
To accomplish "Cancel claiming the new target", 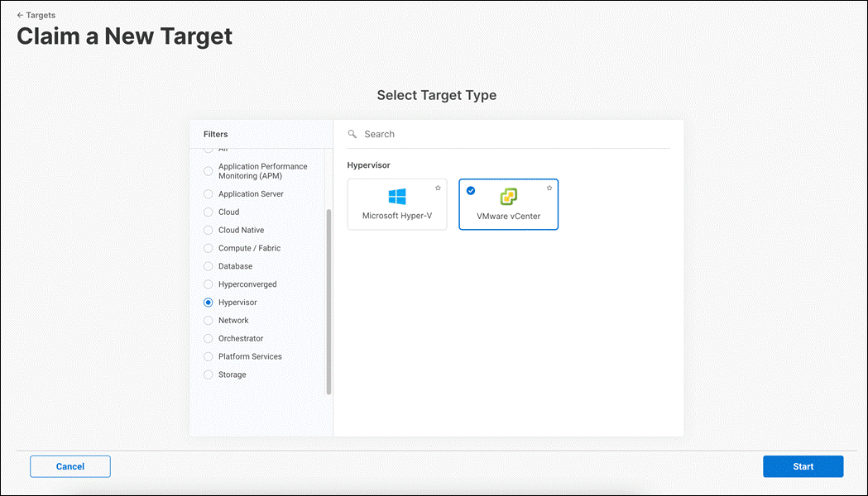I will [x=70, y=466].
